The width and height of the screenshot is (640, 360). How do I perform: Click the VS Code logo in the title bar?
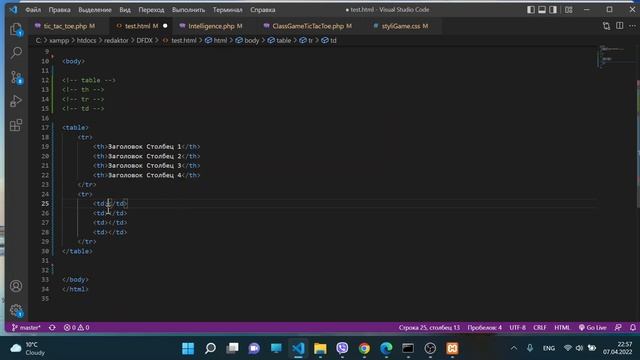(13, 9)
